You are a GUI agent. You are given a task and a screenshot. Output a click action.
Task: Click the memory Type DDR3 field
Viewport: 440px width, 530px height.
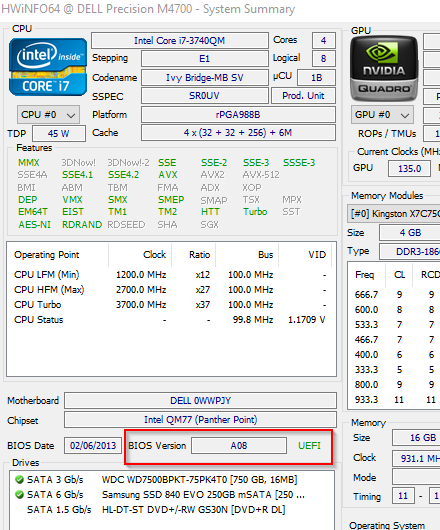410,251
